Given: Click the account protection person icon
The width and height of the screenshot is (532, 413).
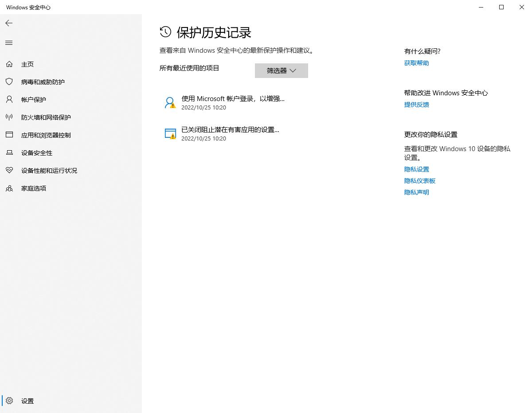Looking at the screenshot, I should click(x=9, y=100).
